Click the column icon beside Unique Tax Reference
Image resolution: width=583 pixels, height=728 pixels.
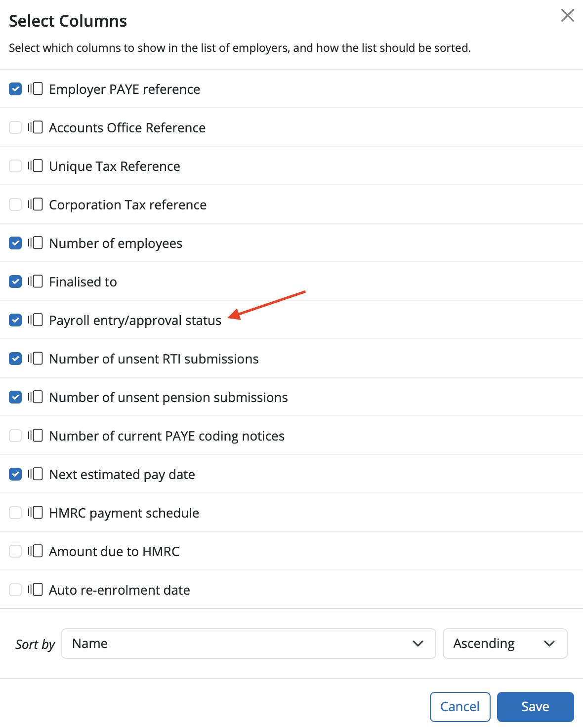[x=35, y=166]
